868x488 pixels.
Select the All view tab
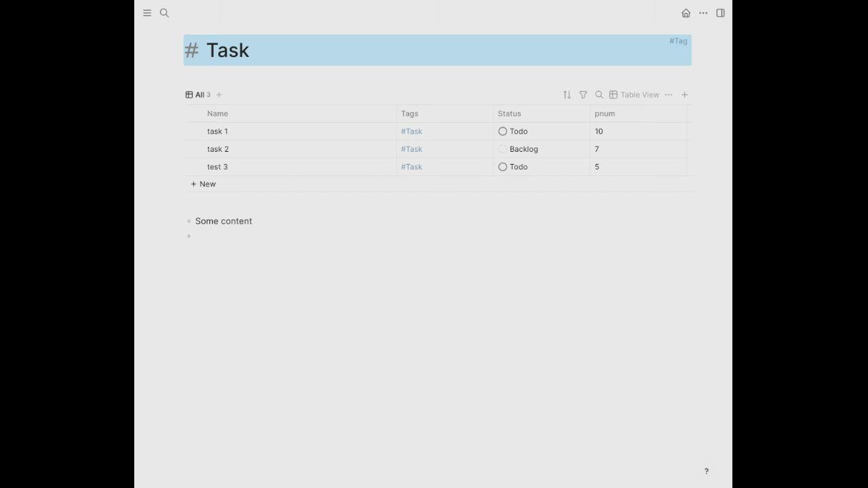[x=198, y=95]
